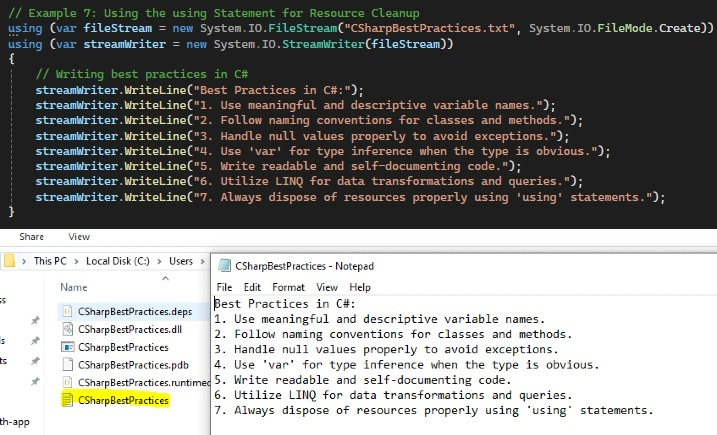Click the CSharpBestPractices.runtimeconfig file icon

point(67,382)
